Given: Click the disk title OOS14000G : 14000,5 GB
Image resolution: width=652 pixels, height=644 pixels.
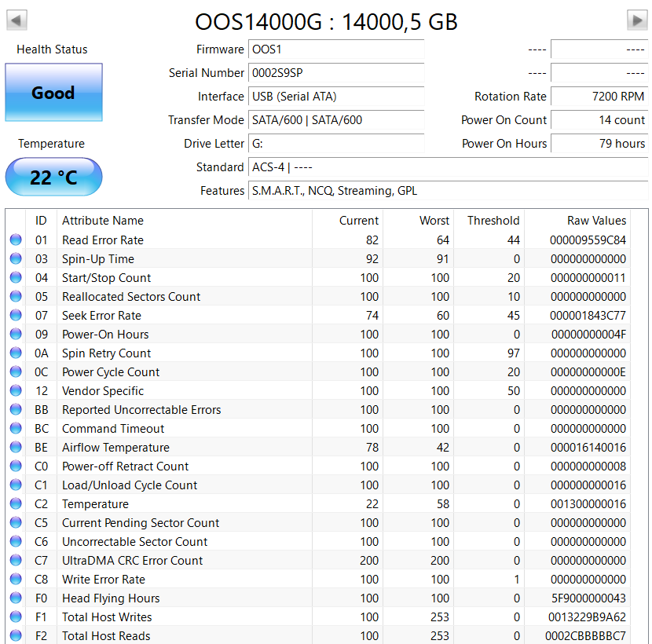Looking at the screenshot, I should (x=327, y=22).
